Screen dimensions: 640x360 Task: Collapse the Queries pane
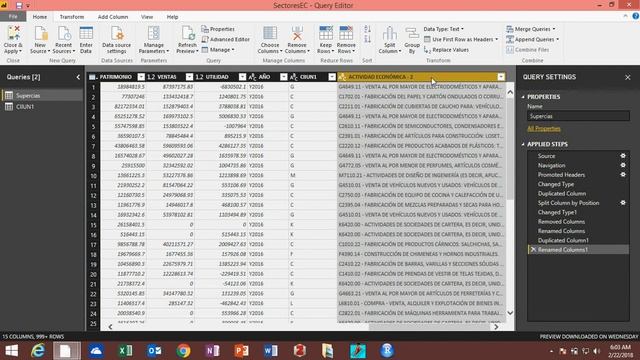(78, 77)
